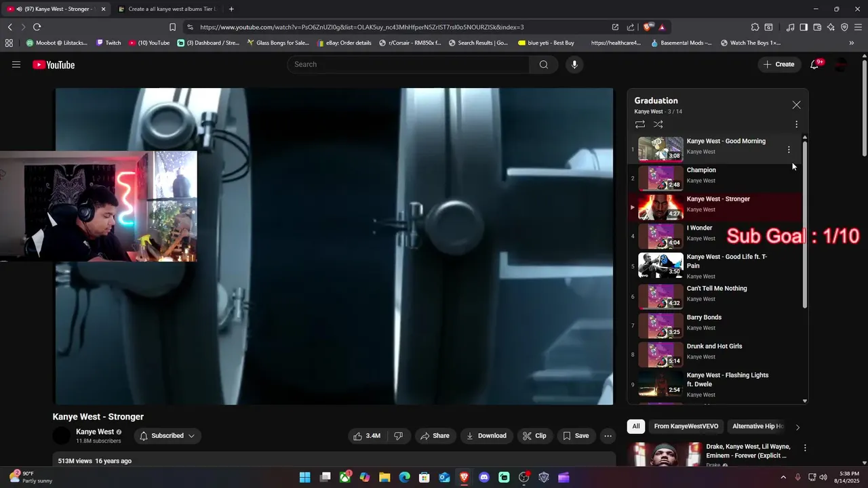This screenshot has width=868, height=488.
Task: Open a new browser tab
Action: 231,9
